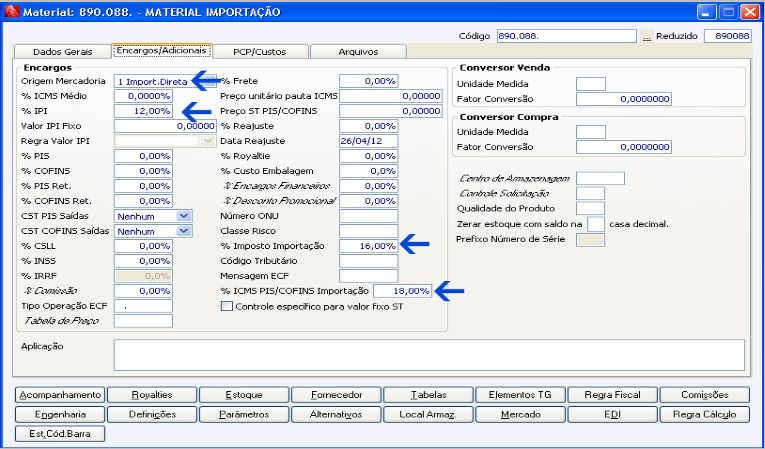Focus the % Custo Embalagem field
Screen dimensions: 765x449
tap(368, 171)
